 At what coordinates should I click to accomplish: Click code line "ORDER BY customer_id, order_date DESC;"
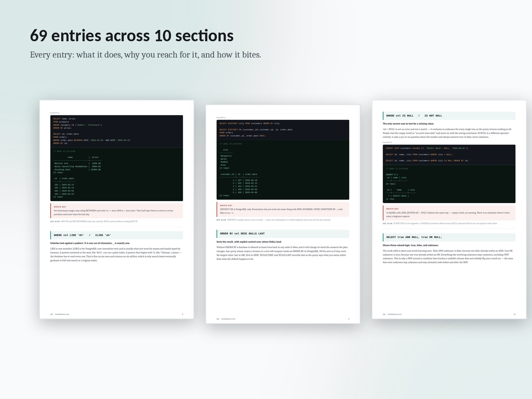click(242, 136)
